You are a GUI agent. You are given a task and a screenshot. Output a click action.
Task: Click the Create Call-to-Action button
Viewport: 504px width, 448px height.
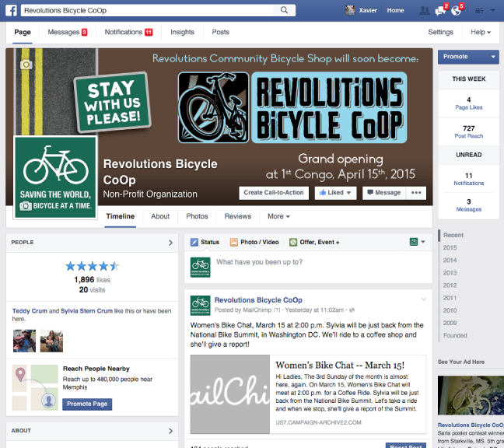tap(274, 193)
